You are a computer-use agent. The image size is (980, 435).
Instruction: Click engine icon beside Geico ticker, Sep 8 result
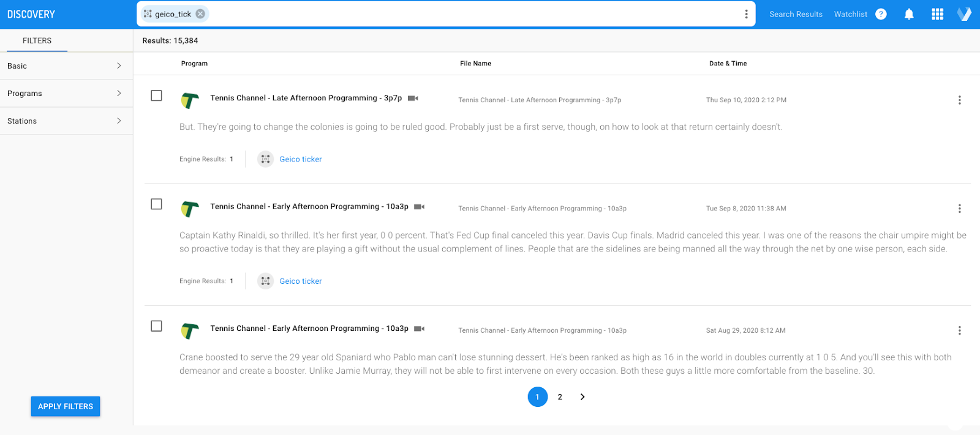click(x=265, y=281)
